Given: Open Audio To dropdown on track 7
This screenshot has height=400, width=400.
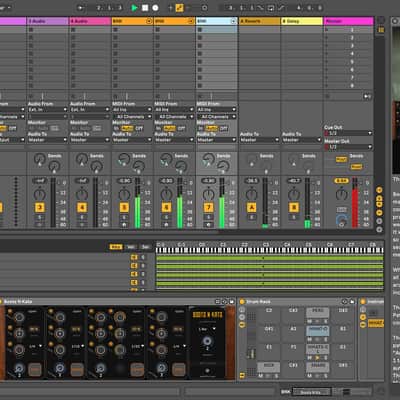Looking at the screenshot, I should click(x=217, y=140).
